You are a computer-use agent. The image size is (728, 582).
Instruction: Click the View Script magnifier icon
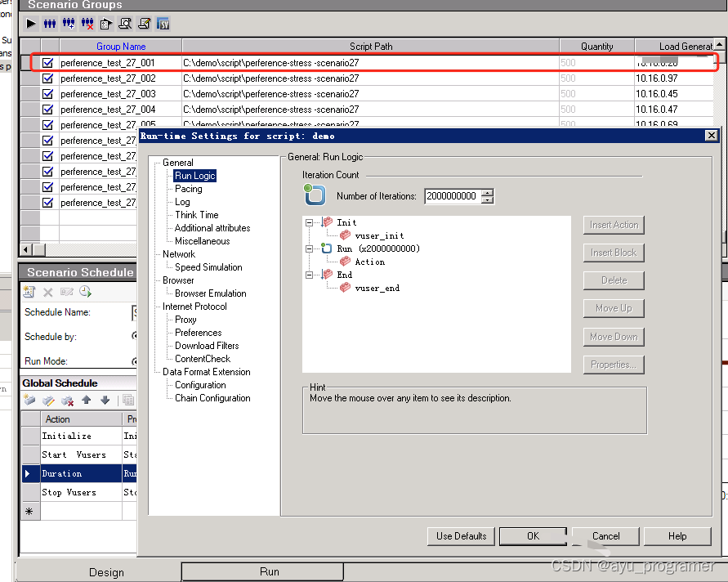(x=125, y=23)
